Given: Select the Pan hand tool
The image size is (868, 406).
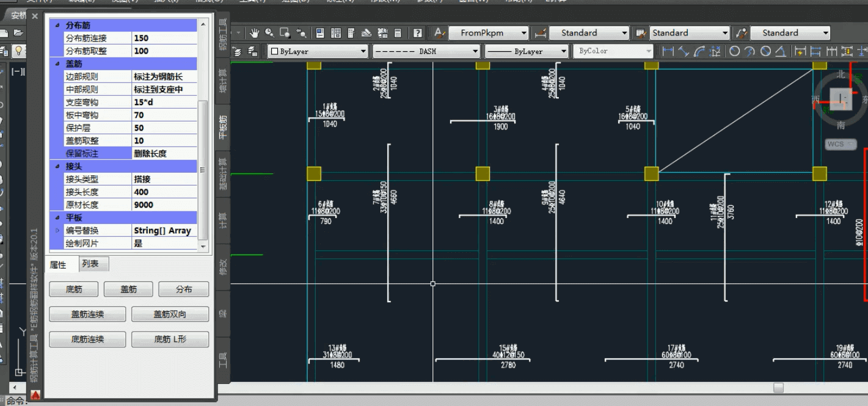Looking at the screenshot, I should (254, 33).
